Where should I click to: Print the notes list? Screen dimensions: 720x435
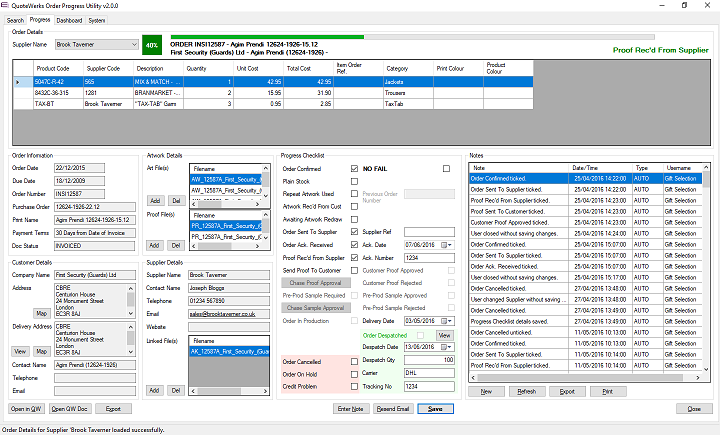pos(607,392)
